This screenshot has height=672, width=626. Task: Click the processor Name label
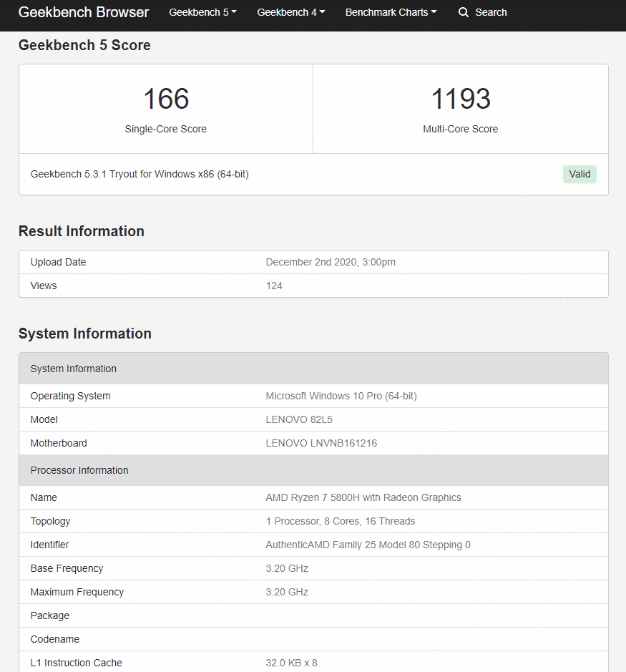(x=44, y=497)
